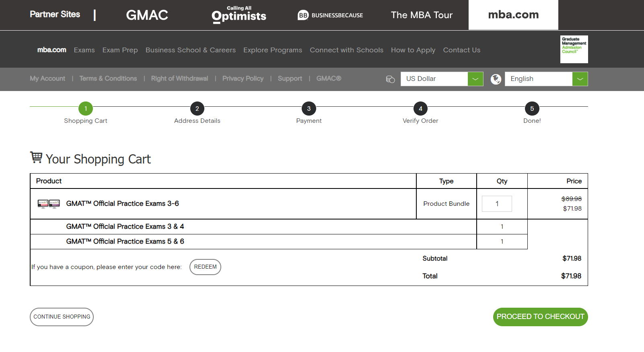Select step 1 Shopping Cart marker
The width and height of the screenshot is (644, 352).
(x=86, y=109)
